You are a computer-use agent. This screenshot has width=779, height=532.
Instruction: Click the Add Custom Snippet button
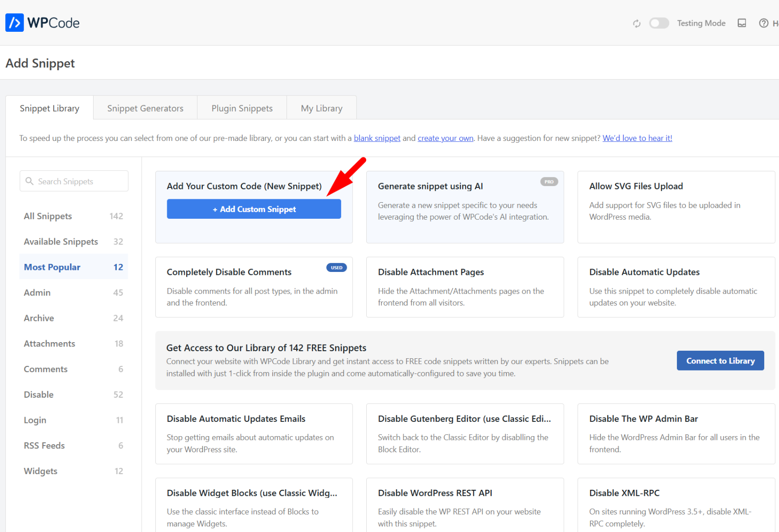click(x=254, y=209)
